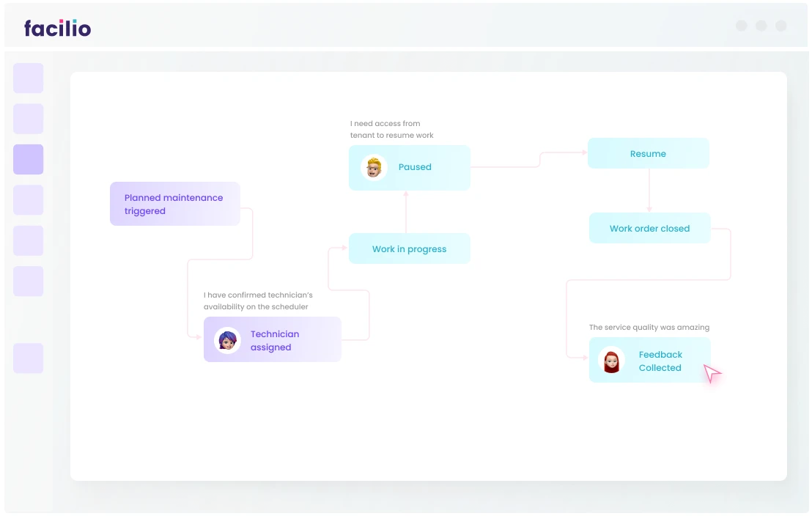Screen dimensions: 812x516
Task: Click the technician availability confirmation note
Action: click(x=257, y=301)
